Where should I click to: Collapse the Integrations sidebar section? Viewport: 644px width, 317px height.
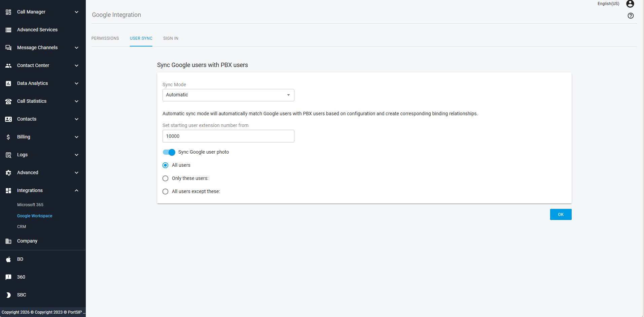coord(76,191)
